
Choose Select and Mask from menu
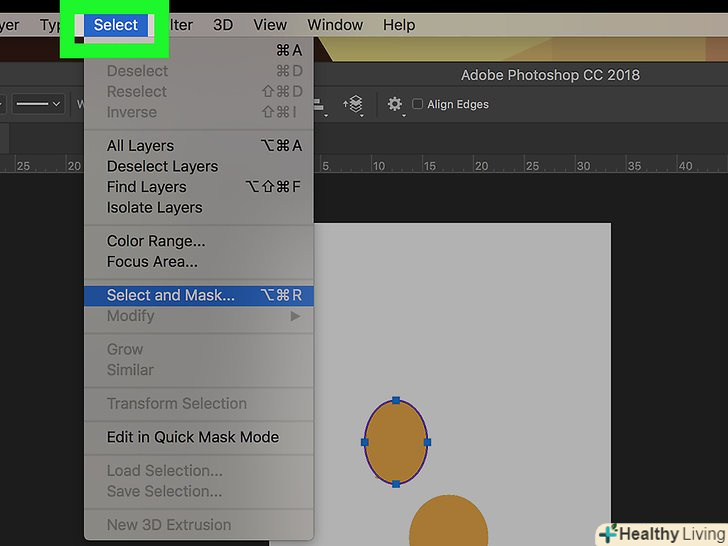pos(171,295)
